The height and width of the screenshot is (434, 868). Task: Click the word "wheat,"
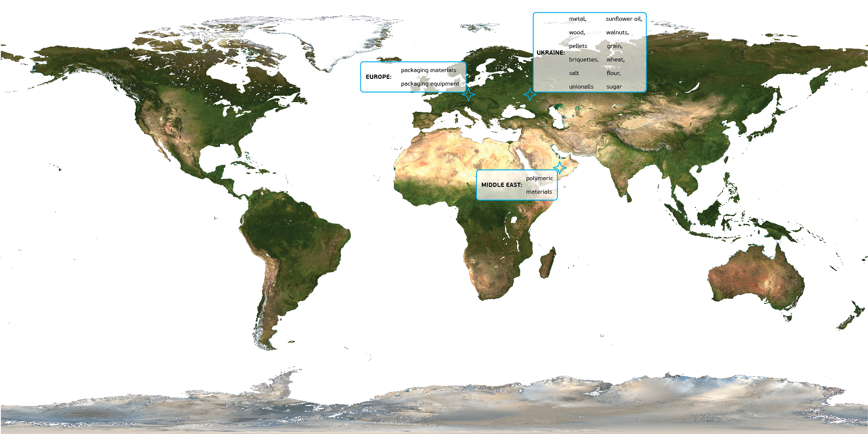click(x=616, y=60)
